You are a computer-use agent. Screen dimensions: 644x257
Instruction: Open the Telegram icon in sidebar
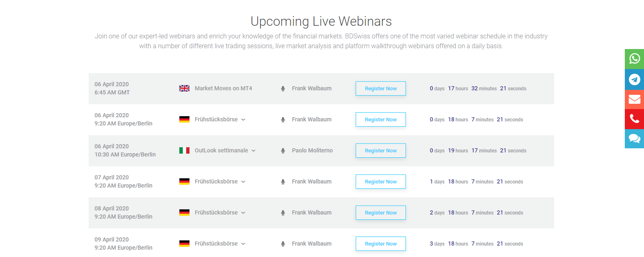pyautogui.click(x=634, y=79)
